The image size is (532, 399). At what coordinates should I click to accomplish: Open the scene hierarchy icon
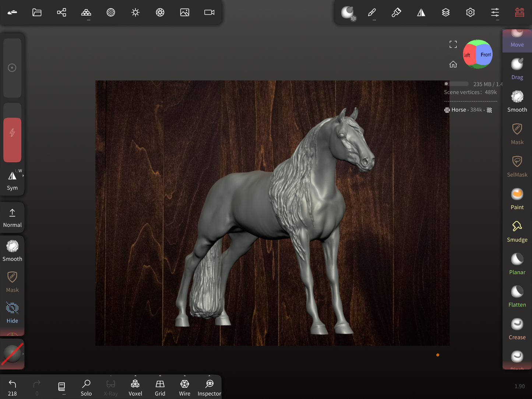click(61, 13)
